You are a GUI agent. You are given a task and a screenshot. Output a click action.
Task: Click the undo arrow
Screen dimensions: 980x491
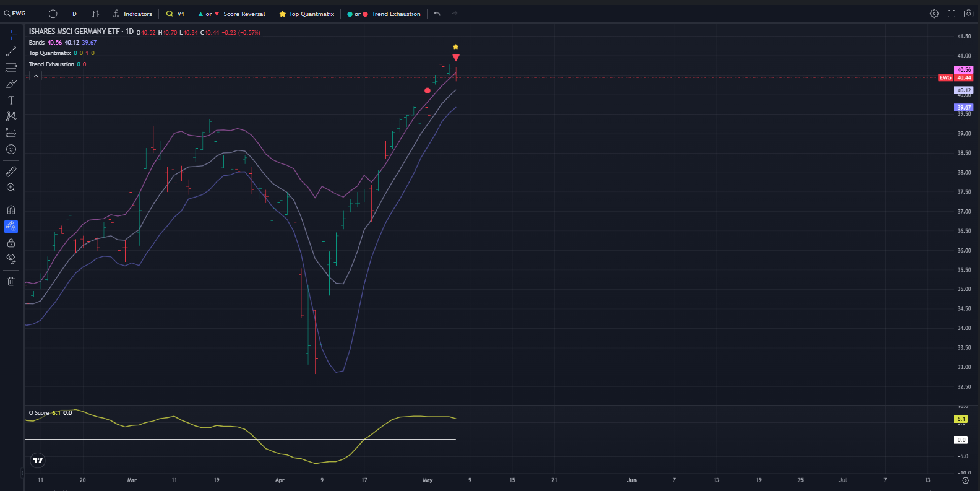(x=437, y=14)
